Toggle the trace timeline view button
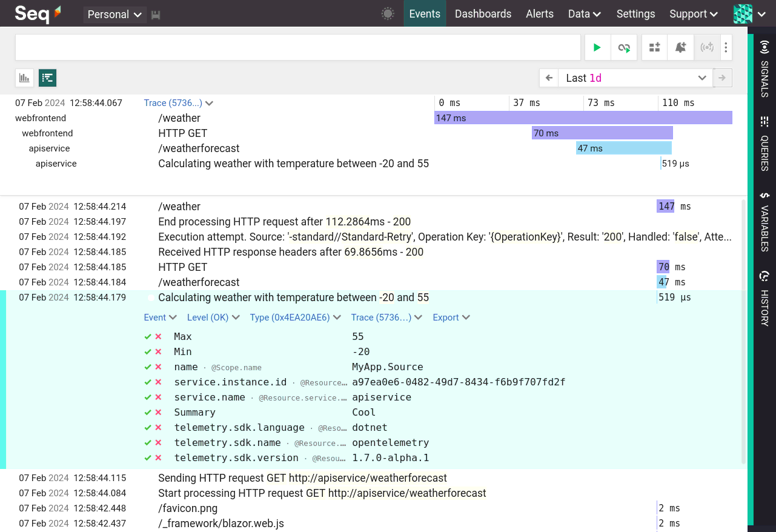The image size is (776, 532). click(48, 78)
